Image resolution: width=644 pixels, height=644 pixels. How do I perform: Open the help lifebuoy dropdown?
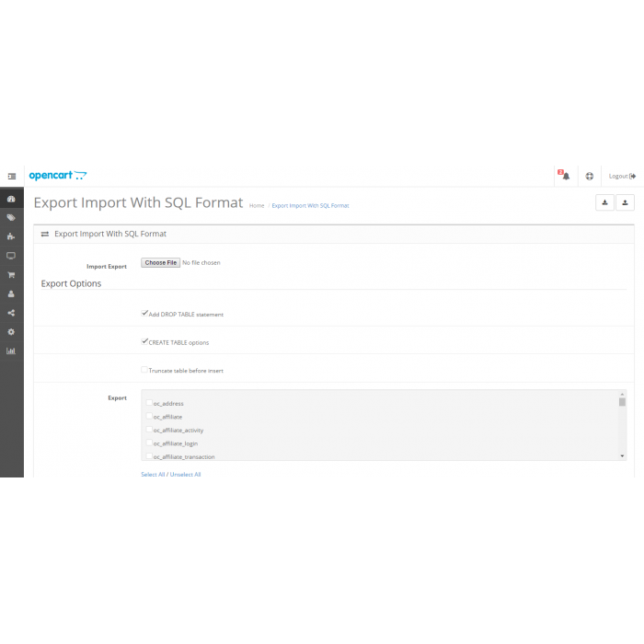pos(590,176)
